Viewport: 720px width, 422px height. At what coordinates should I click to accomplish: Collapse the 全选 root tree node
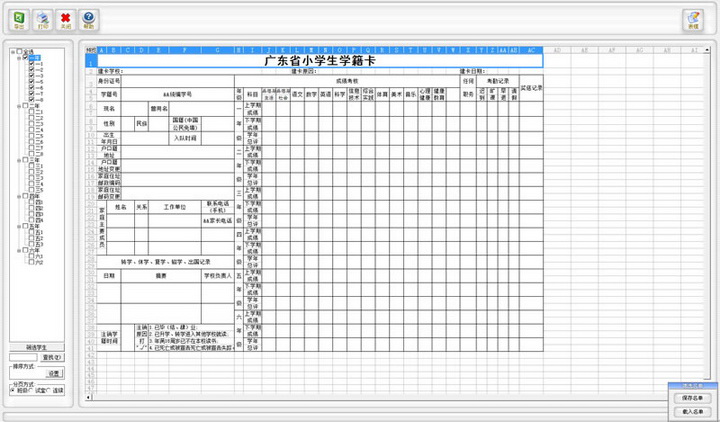[x=11, y=52]
